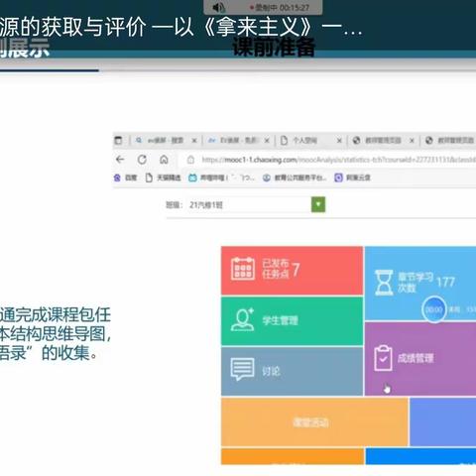This screenshot has height=476, width=476.
Task: Click the speaker icon in the recording bar
Action: click(219, 7)
